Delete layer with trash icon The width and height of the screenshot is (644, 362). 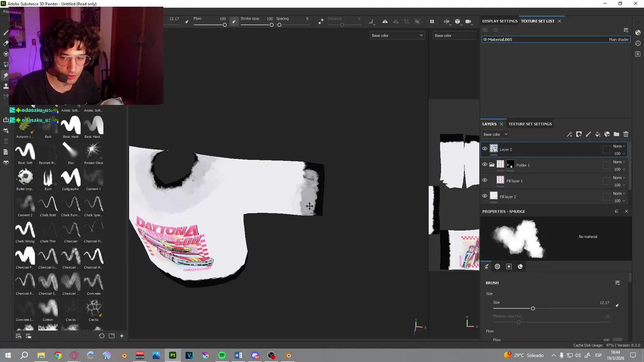pos(626,134)
